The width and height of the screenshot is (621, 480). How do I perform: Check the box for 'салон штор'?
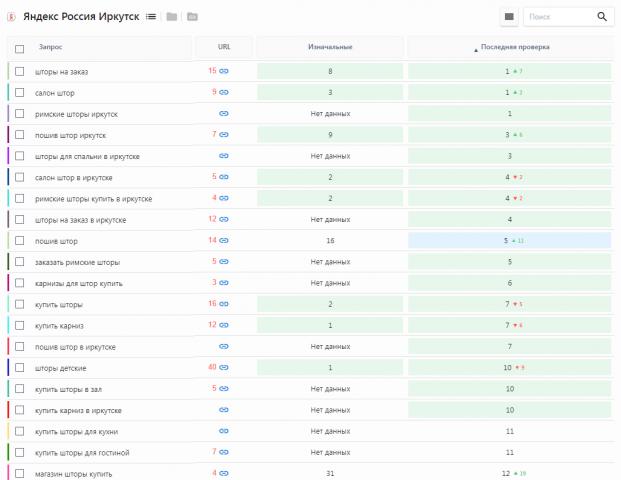(19, 92)
